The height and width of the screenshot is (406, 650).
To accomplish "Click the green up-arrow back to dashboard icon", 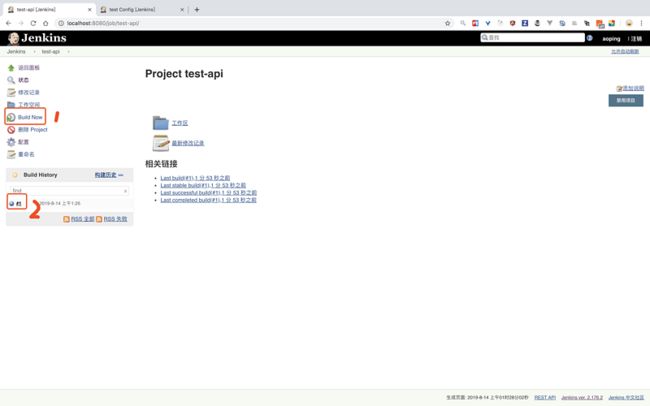I will (x=11, y=67).
